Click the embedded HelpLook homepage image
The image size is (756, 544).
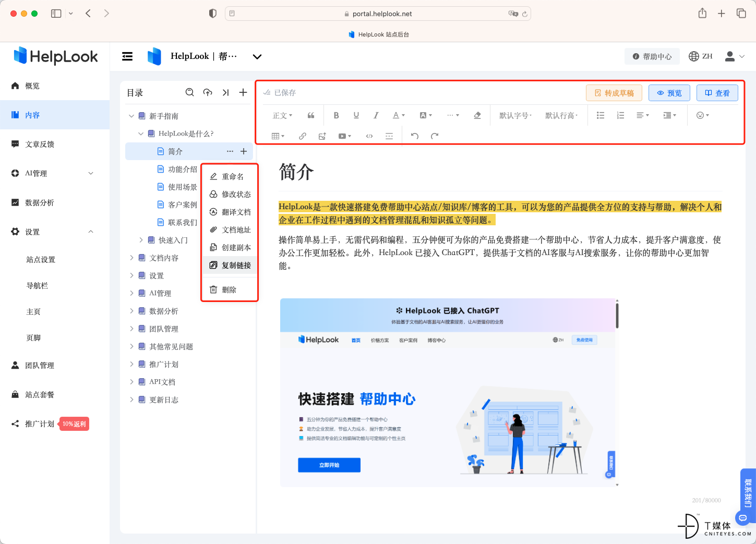coord(449,392)
